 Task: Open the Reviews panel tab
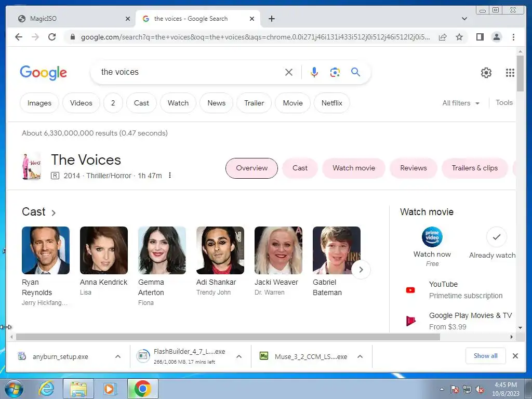click(413, 168)
